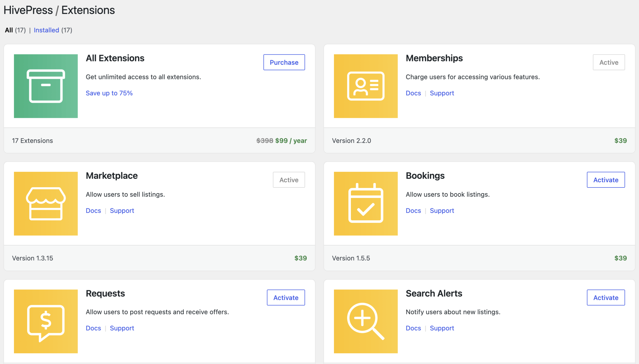Click the Memberships ID card icon
The width and height of the screenshot is (639, 364).
(366, 86)
